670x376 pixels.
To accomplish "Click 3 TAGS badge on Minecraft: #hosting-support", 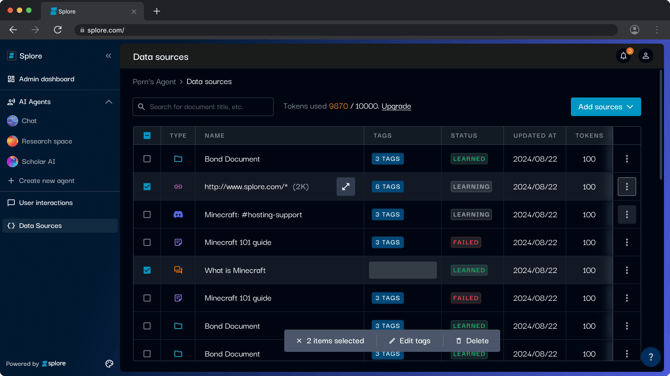I will tap(388, 214).
